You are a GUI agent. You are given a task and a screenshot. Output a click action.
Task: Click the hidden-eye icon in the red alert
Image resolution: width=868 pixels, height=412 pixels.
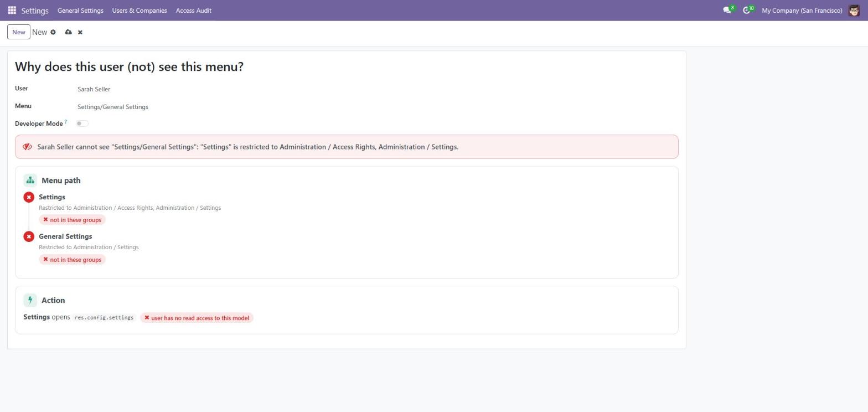(27, 147)
